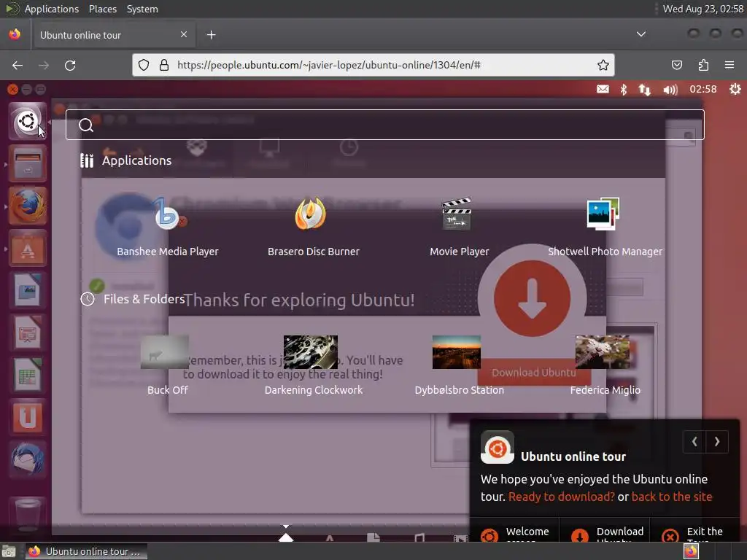Open System menu in top panel
747x560 pixels.
click(142, 9)
